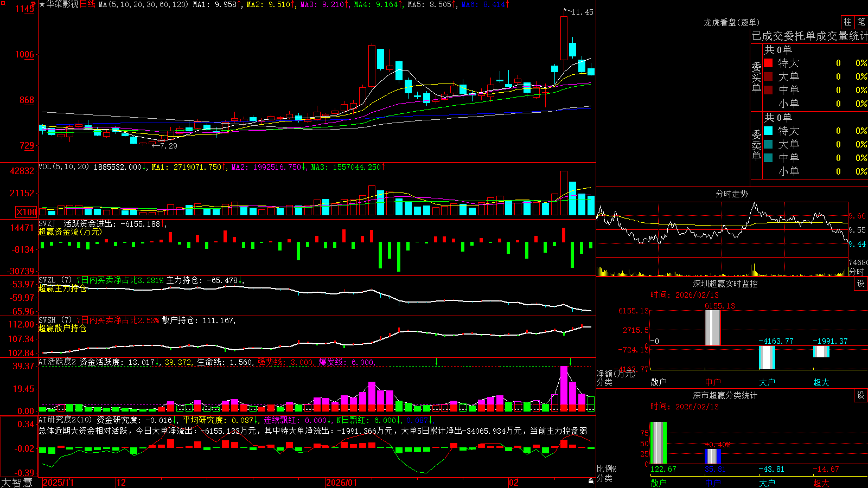Click the VOL(5,10,20) indicator label
This screenshot has width=868, height=488.
click(x=63, y=167)
